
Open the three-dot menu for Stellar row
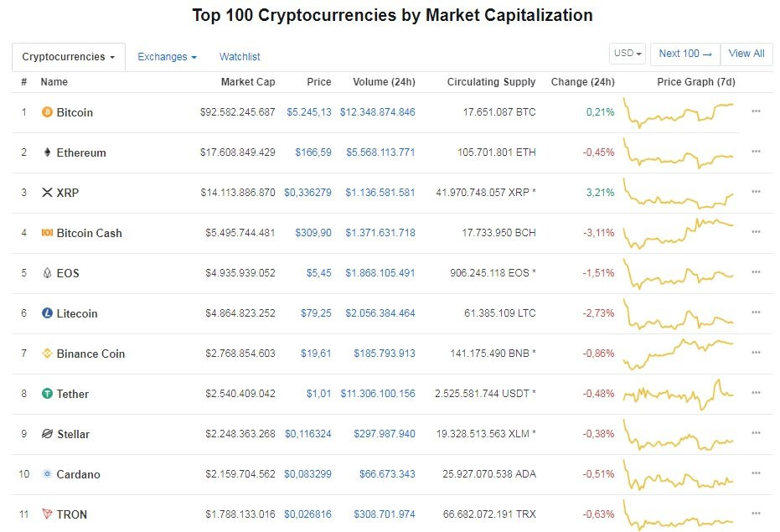click(756, 433)
